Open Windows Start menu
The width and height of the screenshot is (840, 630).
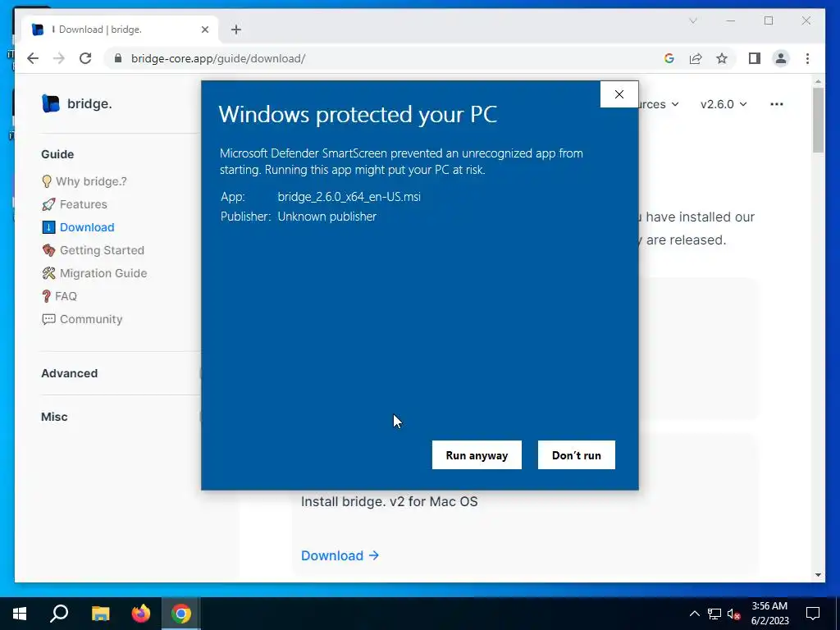click(x=20, y=614)
